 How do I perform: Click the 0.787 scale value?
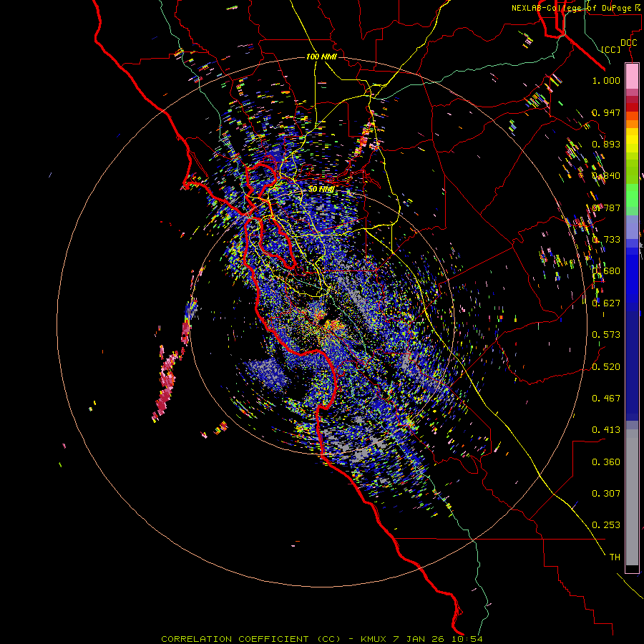(x=606, y=208)
